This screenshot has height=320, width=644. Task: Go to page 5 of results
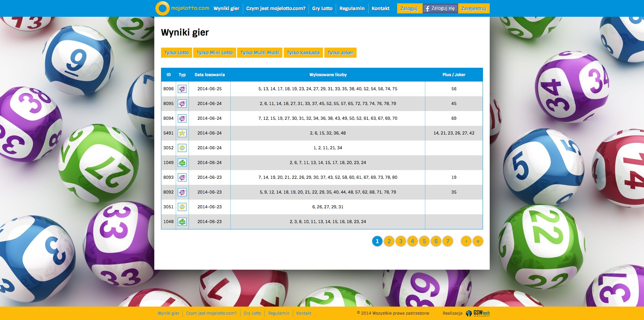click(424, 241)
